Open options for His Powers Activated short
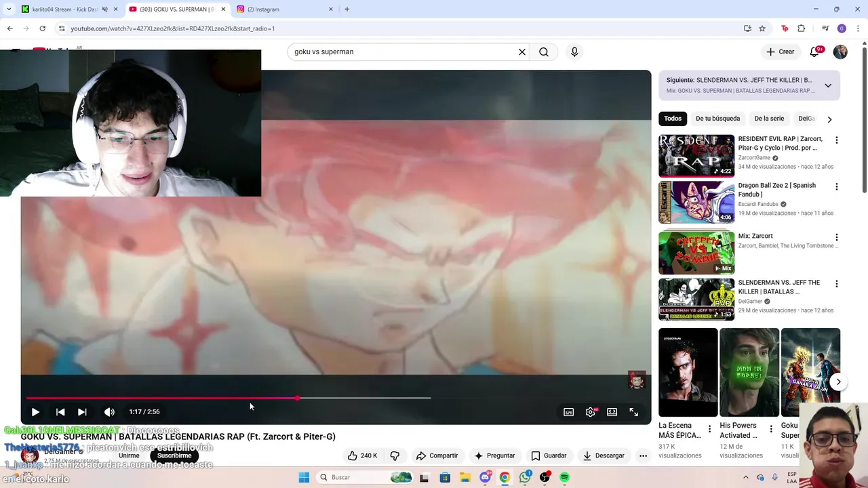Screen dimensions: 868x488 tap(771, 429)
